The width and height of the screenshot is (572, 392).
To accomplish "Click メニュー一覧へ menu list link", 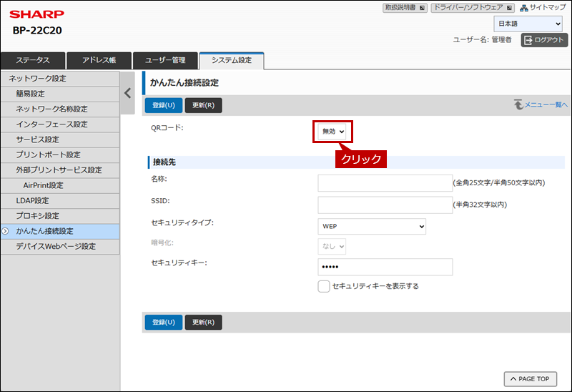I will click(x=541, y=105).
